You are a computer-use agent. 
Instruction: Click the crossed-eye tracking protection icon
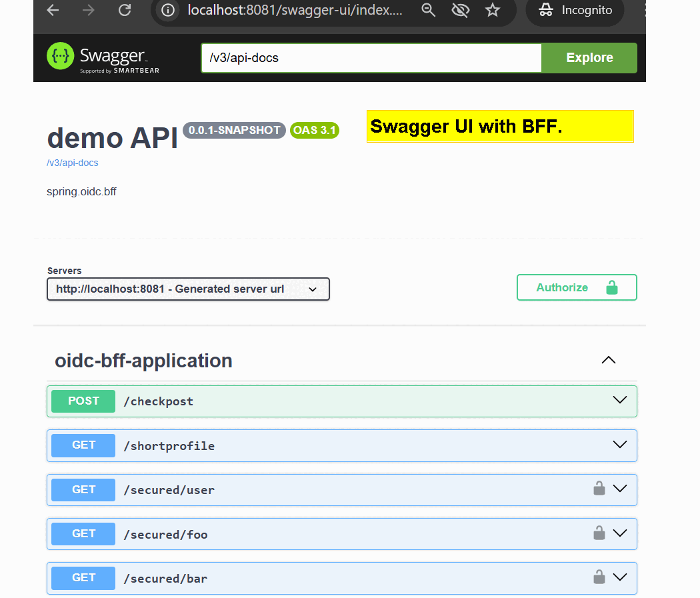click(x=460, y=10)
